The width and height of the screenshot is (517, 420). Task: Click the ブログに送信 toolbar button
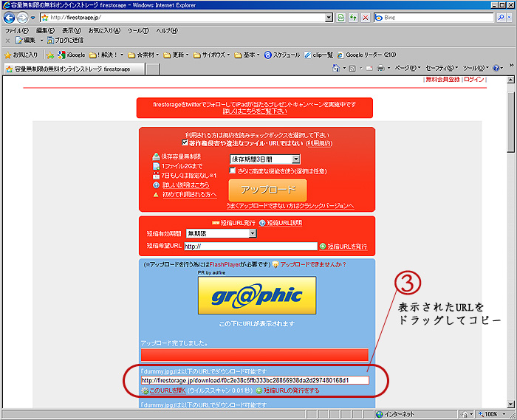pyautogui.click(x=65, y=40)
